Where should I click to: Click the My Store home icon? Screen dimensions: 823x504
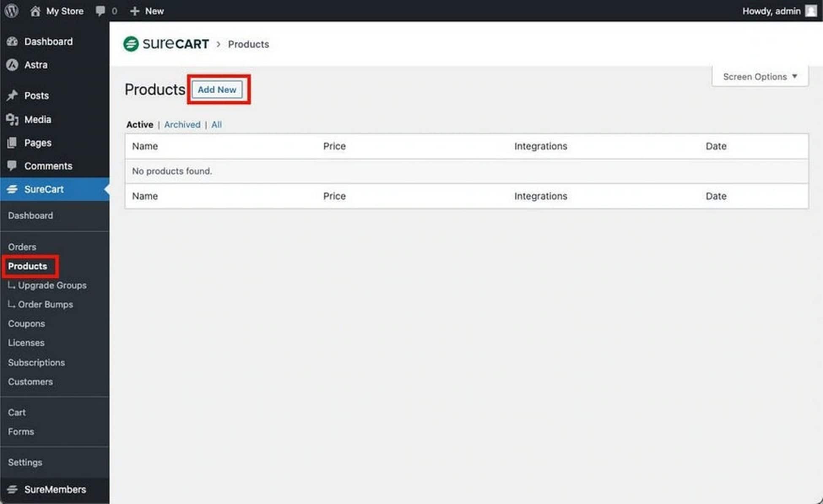point(33,11)
